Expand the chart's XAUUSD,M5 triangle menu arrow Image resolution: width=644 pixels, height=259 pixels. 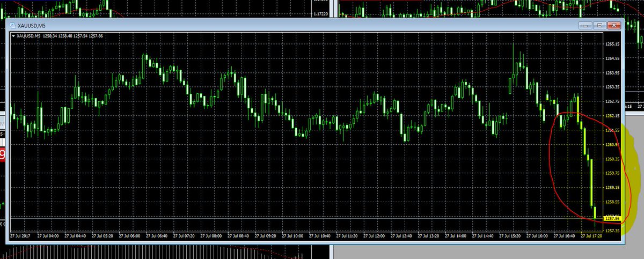coord(13,36)
